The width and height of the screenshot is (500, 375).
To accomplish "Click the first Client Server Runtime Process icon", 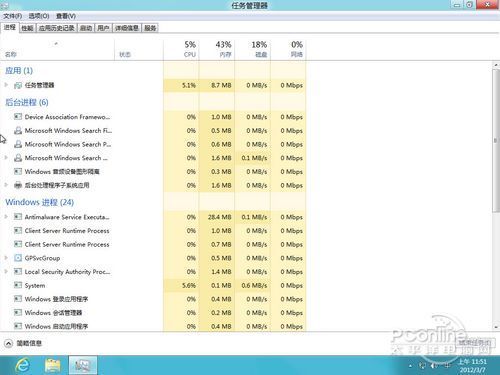I will [18, 230].
